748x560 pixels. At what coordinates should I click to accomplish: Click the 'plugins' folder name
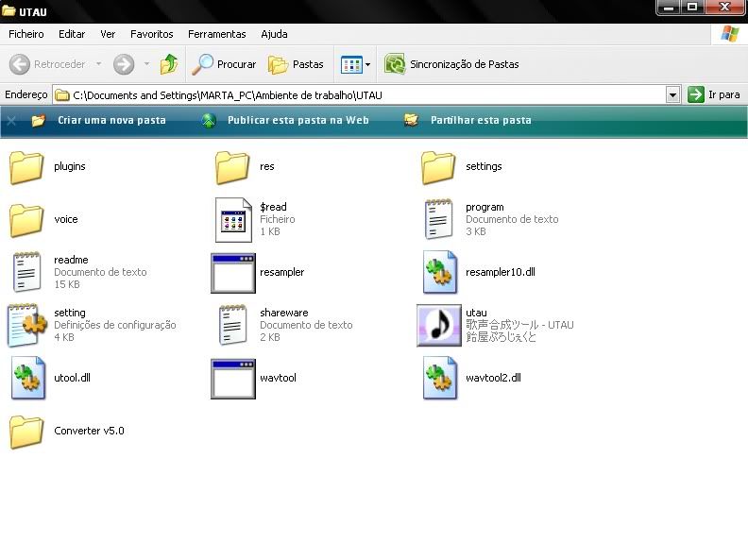tap(70, 166)
